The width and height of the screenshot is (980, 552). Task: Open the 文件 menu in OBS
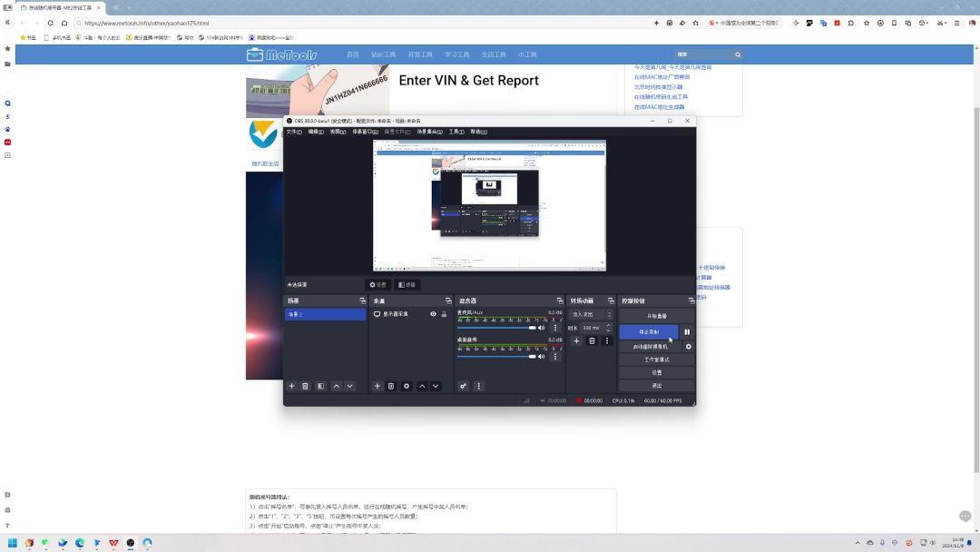tap(293, 132)
